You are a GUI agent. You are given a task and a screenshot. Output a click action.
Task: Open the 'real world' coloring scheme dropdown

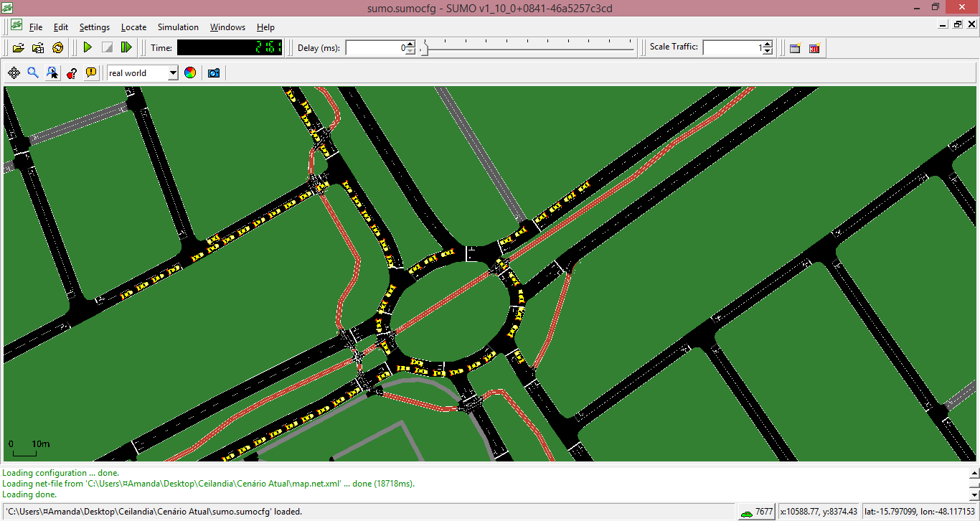pyautogui.click(x=172, y=73)
